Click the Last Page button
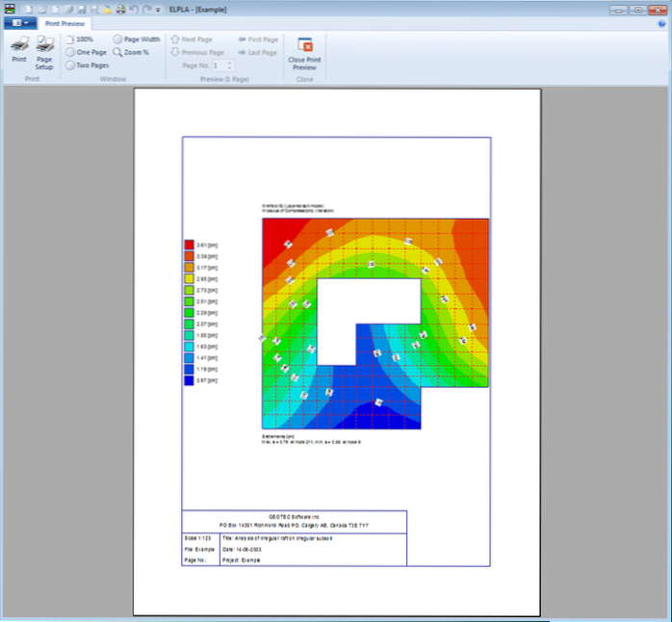The height and width of the screenshot is (622, 672). [257, 52]
